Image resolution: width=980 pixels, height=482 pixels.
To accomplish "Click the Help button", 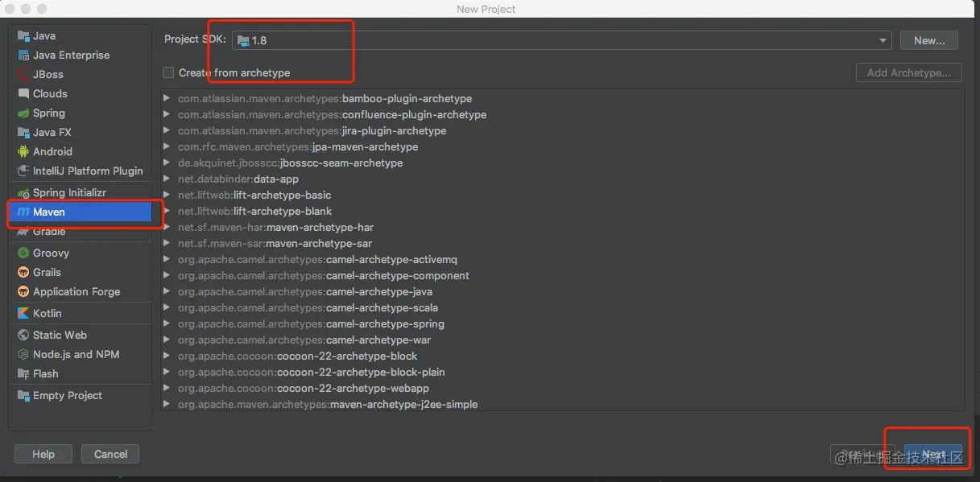I will coord(43,454).
